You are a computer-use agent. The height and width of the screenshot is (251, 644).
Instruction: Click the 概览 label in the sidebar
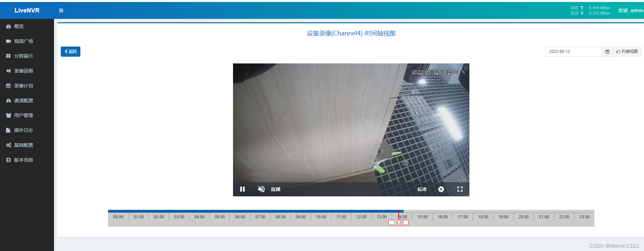(x=19, y=26)
